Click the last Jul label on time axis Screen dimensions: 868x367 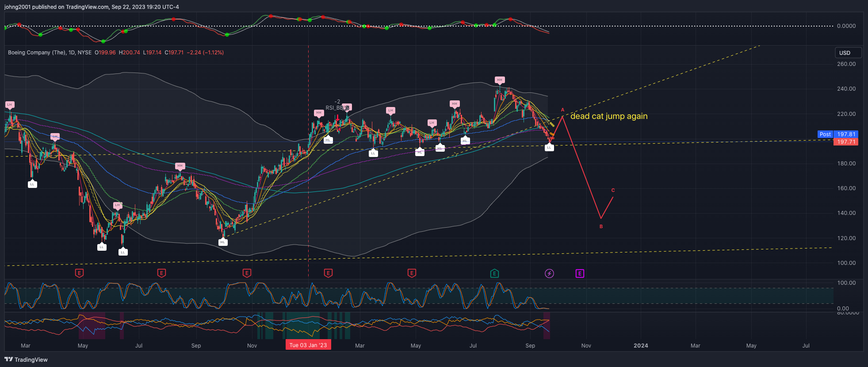pos(806,345)
